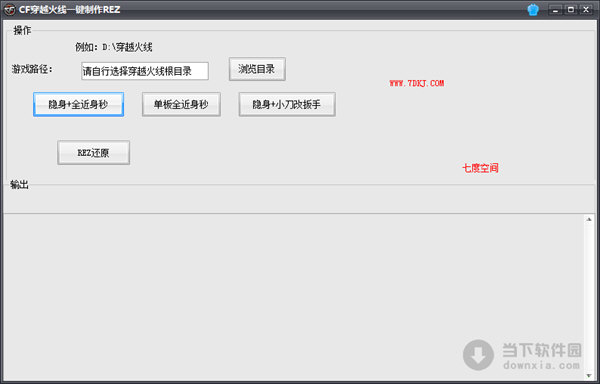Screen dimensions: 600x384
Task: Click the 七度空间 red text
Action: point(480,168)
